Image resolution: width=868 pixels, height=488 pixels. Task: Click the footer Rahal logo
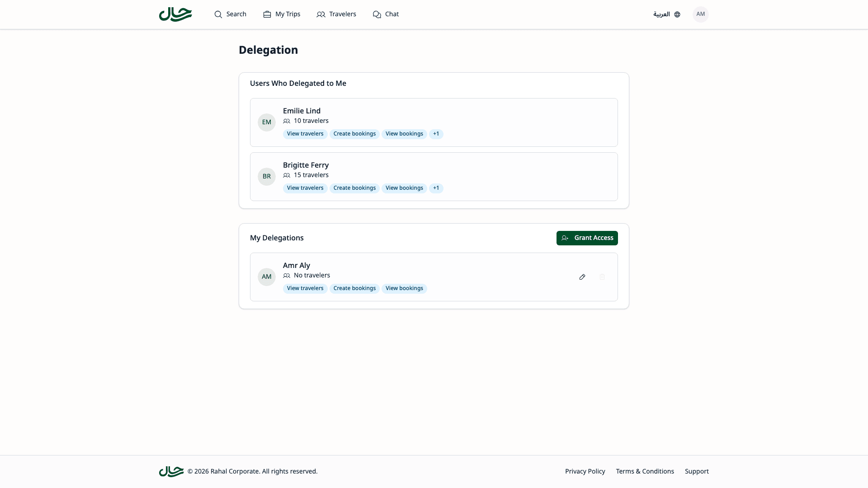point(171,471)
